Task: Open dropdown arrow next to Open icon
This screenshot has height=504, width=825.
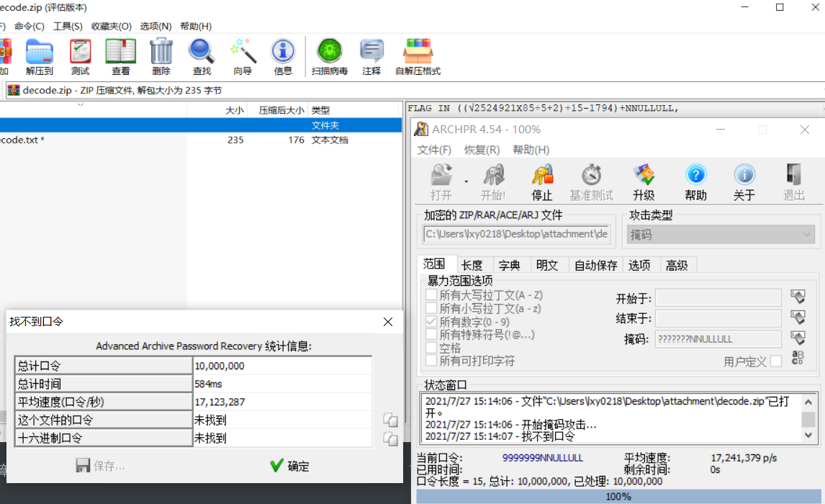Action: pyautogui.click(x=466, y=181)
